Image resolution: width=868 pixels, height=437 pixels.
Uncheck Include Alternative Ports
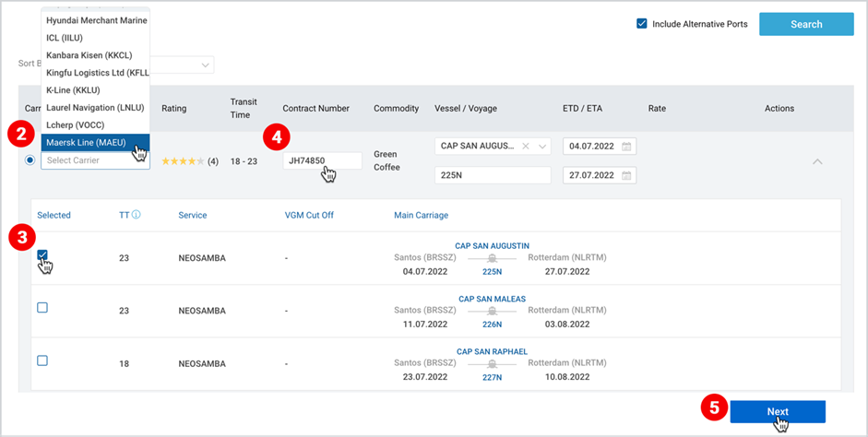[642, 24]
